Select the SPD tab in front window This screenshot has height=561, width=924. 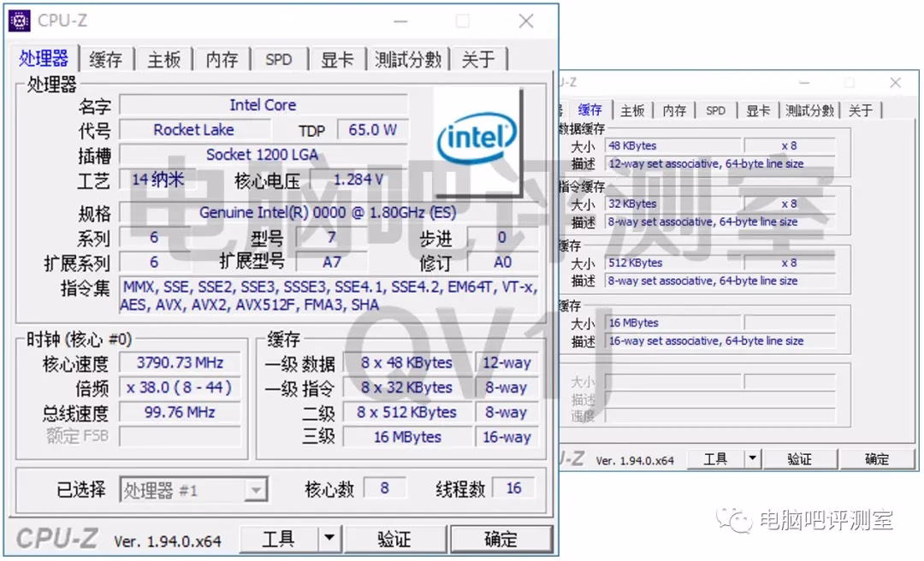(x=279, y=59)
